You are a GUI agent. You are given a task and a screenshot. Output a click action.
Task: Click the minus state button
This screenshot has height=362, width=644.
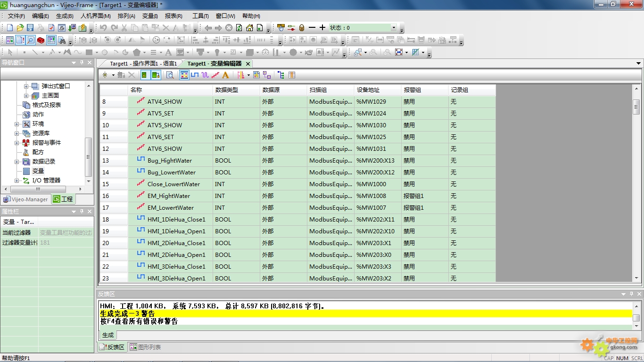pyautogui.click(x=312, y=28)
